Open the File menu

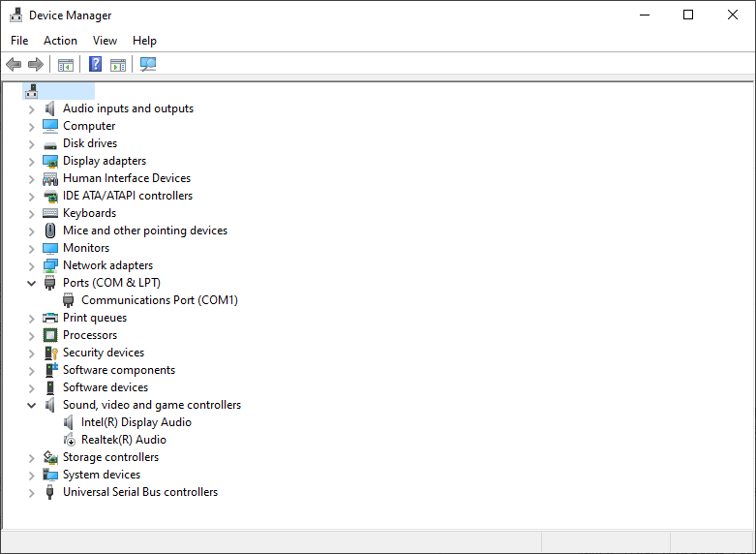[19, 41]
